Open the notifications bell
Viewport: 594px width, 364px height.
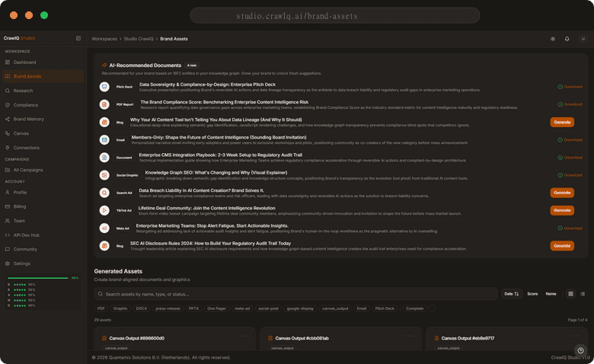click(x=567, y=39)
